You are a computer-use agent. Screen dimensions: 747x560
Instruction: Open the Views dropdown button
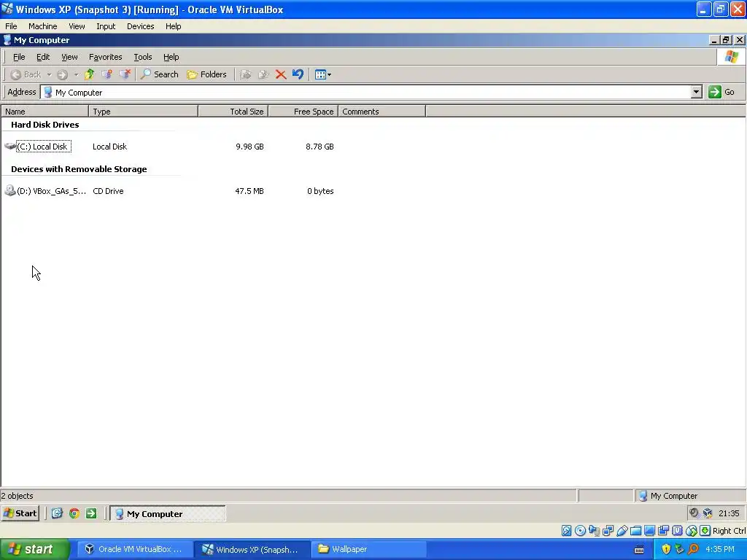pos(323,74)
